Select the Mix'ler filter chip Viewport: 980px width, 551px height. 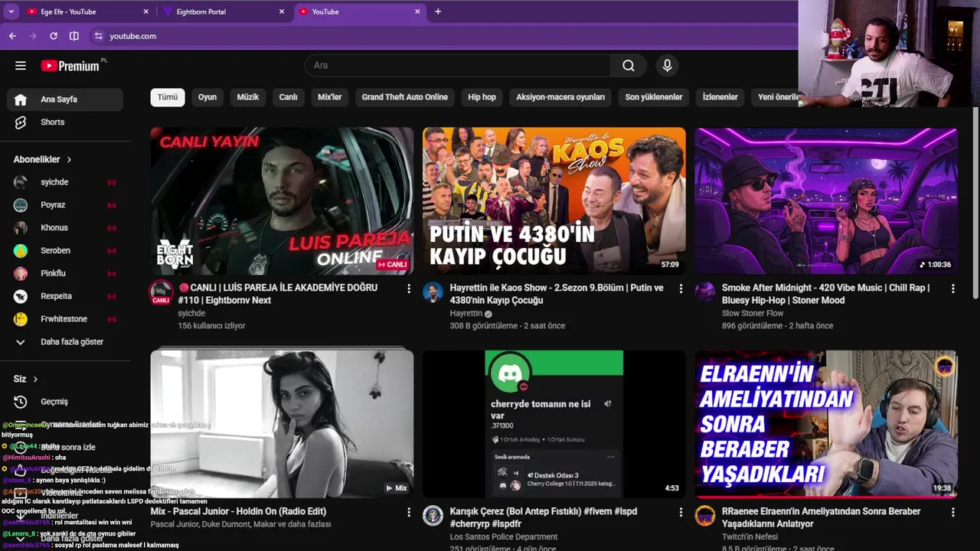click(330, 97)
